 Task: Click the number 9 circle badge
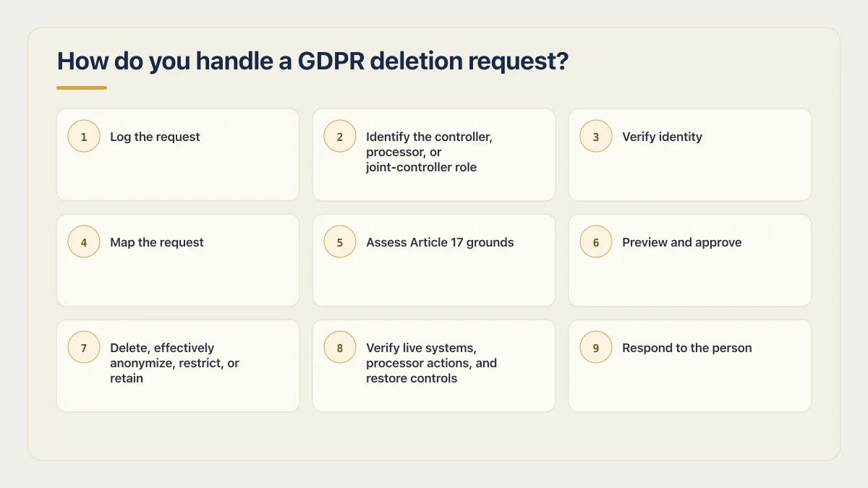(x=596, y=347)
